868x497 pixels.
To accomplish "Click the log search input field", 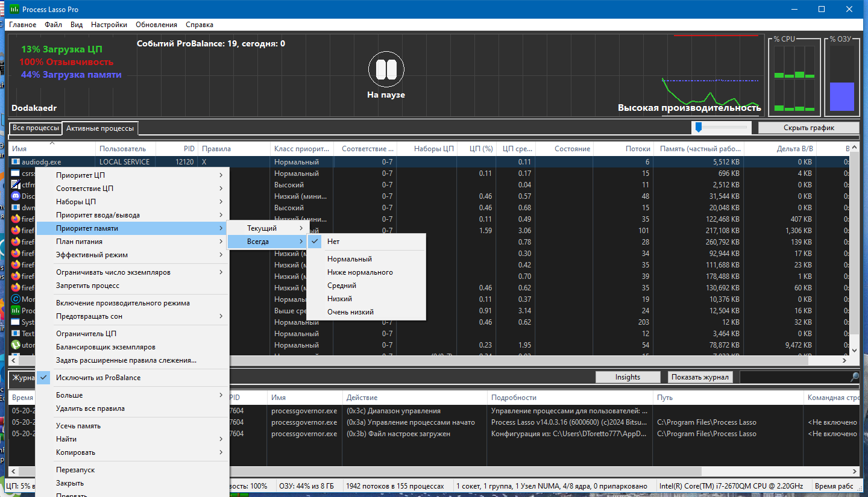I will [x=794, y=377].
